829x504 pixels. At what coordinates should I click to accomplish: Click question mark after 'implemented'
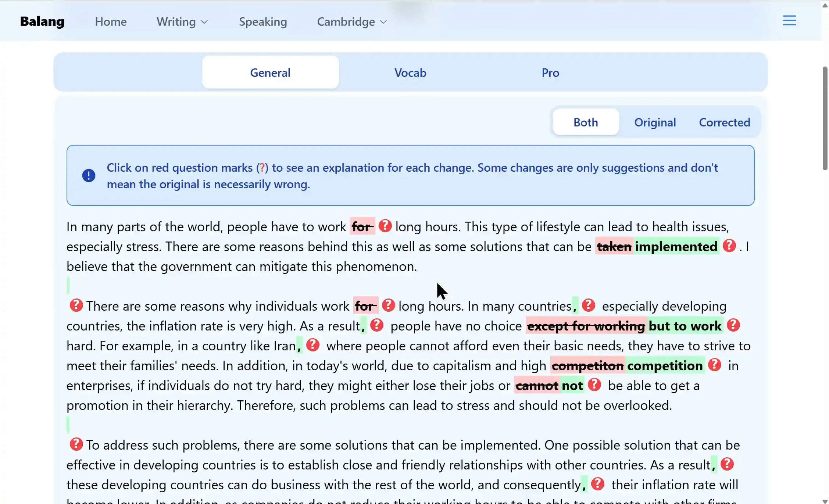pyautogui.click(x=729, y=246)
